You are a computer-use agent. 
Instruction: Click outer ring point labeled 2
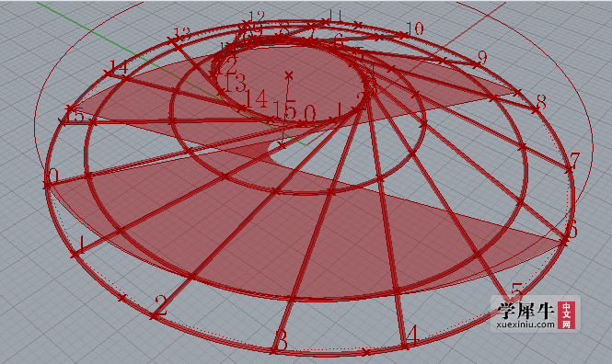[155, 315]
